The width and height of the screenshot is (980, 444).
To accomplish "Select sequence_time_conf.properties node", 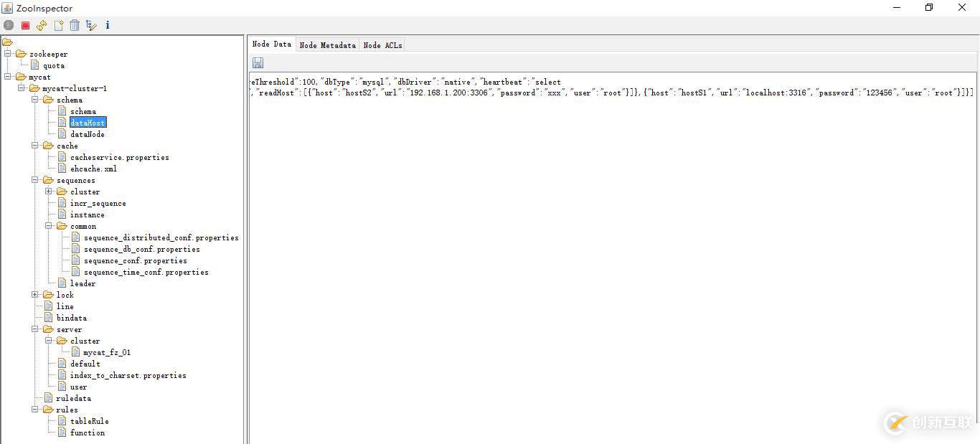I will point(146,272).
